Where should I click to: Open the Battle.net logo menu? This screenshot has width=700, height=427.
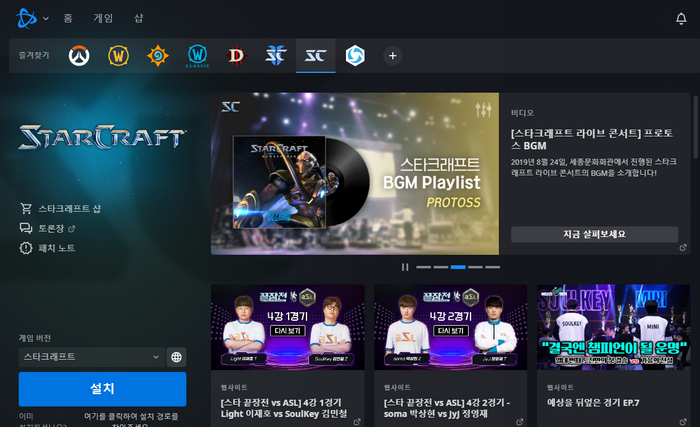coord(26,18)
